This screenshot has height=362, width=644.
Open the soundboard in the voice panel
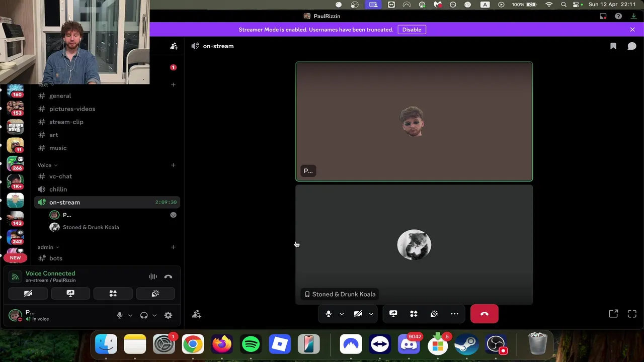pos(155,293)
